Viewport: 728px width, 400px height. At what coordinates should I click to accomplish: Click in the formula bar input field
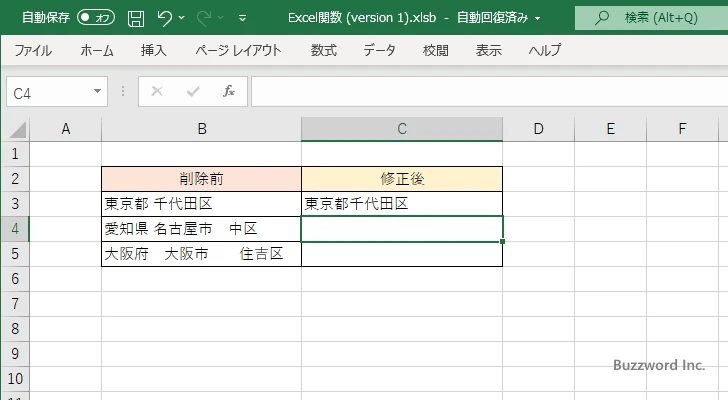(480, 92)
